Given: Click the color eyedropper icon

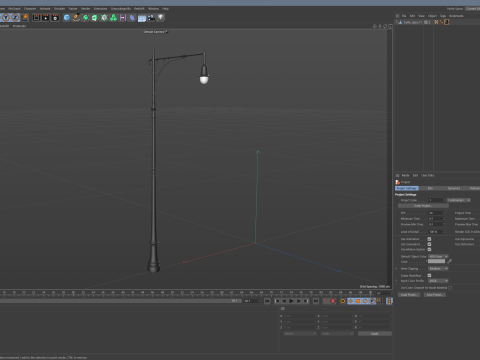Looking at the screenshot, I should 449,262.
